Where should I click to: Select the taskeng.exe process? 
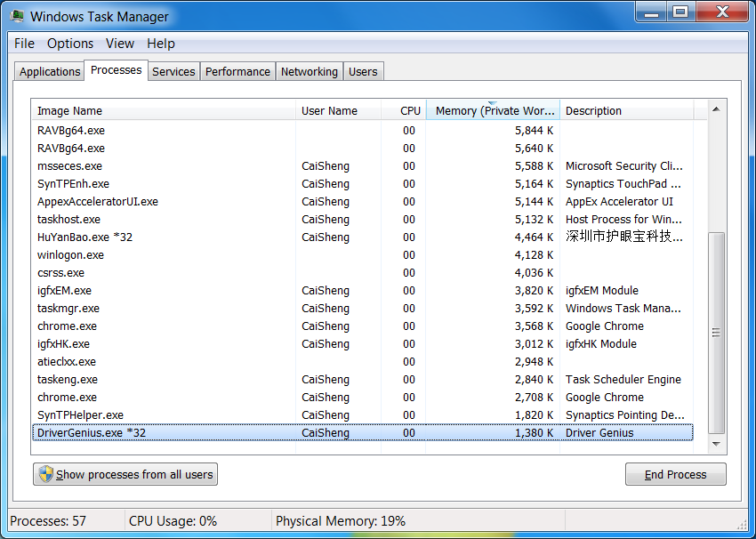pos(363,380)
